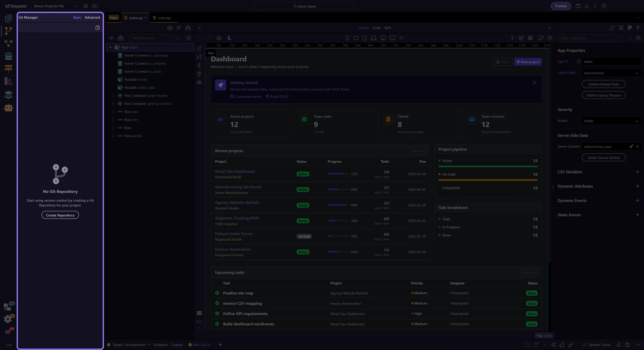
Task: Click the refresh icon in the design toolbar
Action: pos(541,38)
